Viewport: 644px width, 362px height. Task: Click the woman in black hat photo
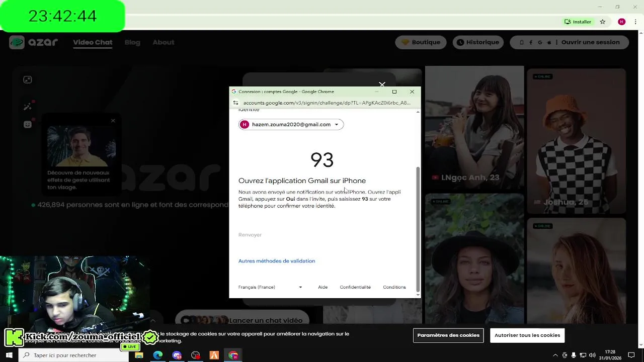click(x=474, y=258)
